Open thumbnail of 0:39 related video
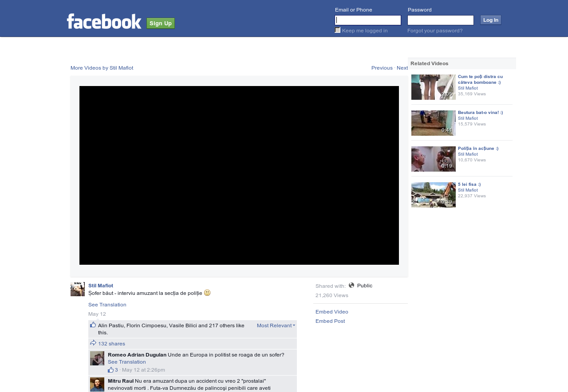This screenshot has height=392, width=568. coord(434,195)
